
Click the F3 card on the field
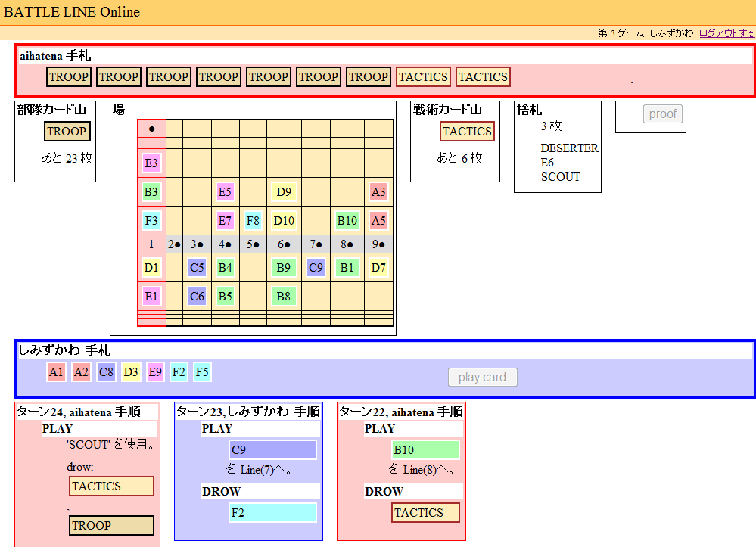[151, 221]
